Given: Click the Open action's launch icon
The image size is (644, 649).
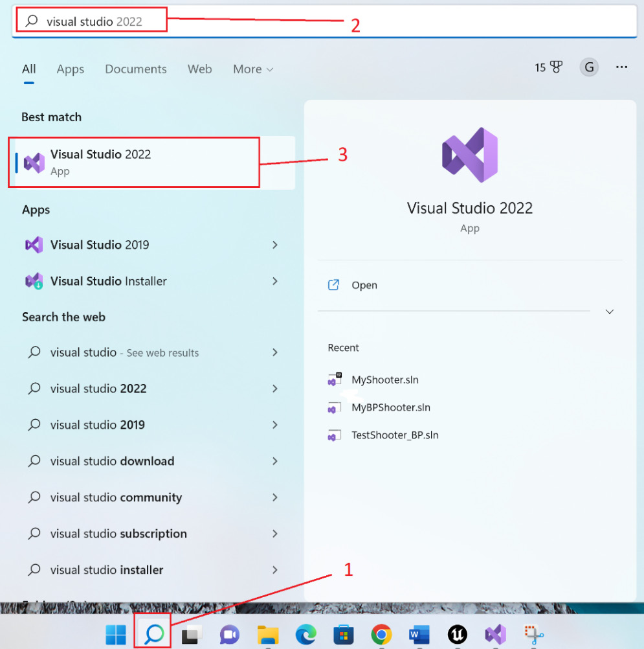Looking at the screenshot, I should point(333,285).
